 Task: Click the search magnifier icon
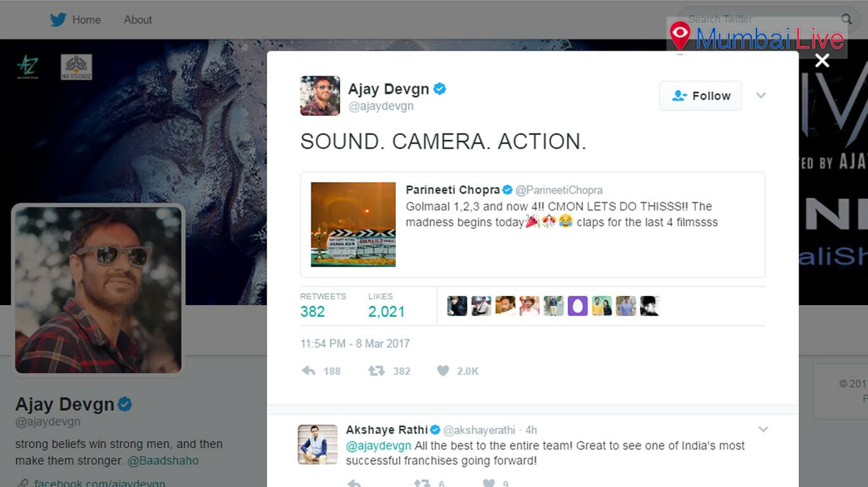point(846,19)
